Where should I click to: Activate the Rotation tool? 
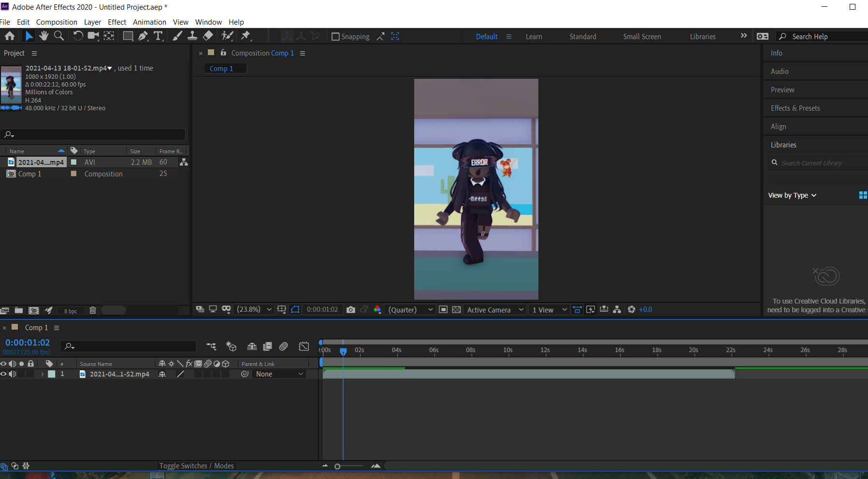click(x=78, y=36)
